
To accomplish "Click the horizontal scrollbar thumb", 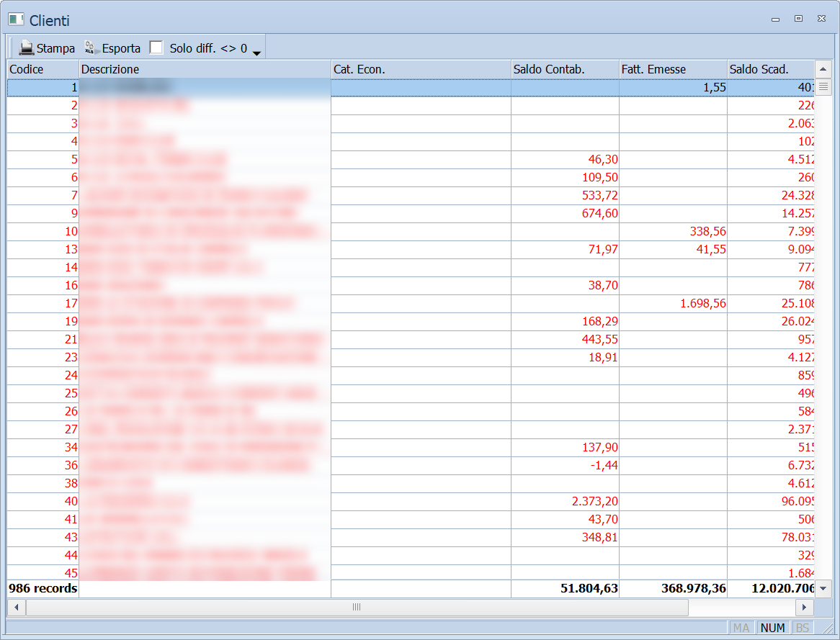I will [357, 607].
